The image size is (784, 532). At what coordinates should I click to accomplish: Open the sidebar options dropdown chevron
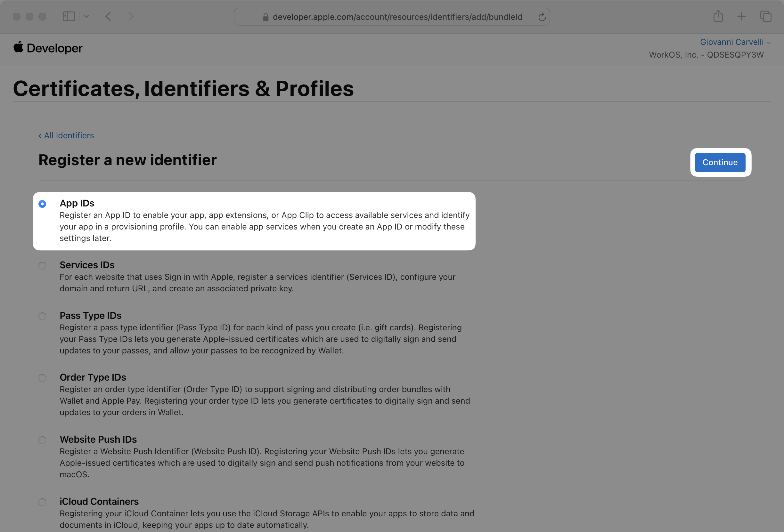pyautogui.click(x=86, y=16)
